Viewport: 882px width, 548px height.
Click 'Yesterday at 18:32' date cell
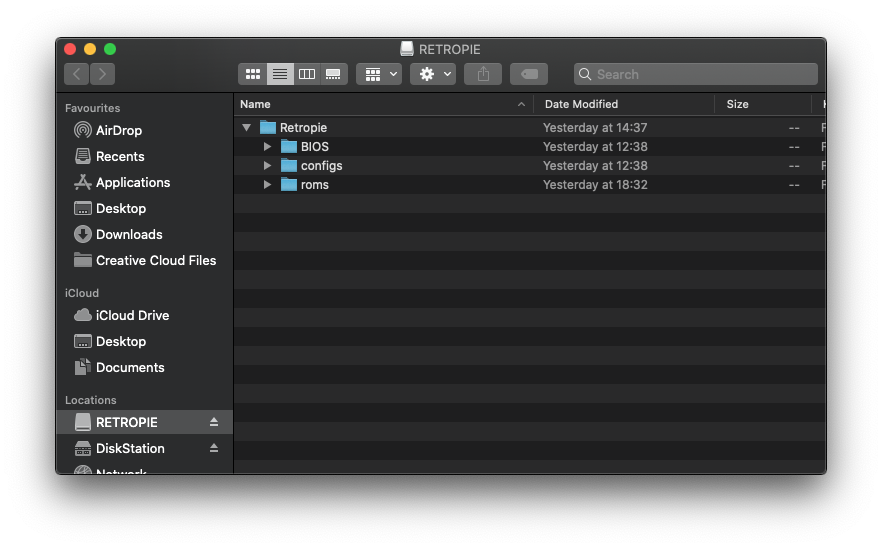(595, 185)
